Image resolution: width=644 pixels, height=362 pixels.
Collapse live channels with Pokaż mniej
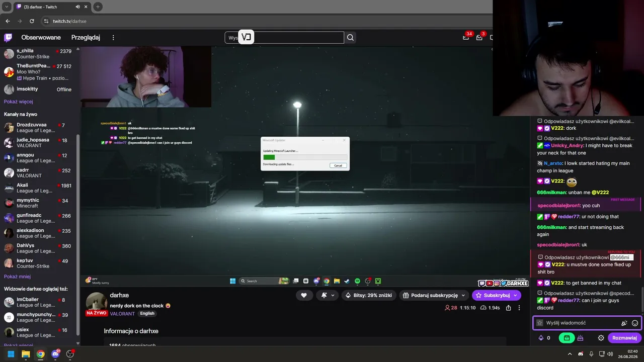[x=17, y=277]
